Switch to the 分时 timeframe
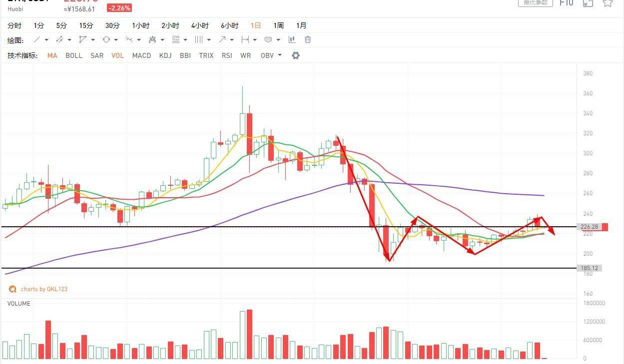This screenshot has height=364, width=624. (x=14, y=25)
